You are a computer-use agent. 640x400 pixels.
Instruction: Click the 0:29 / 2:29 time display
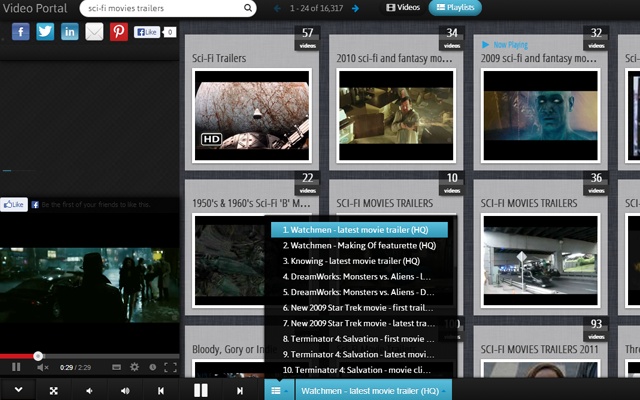(76, 367)
